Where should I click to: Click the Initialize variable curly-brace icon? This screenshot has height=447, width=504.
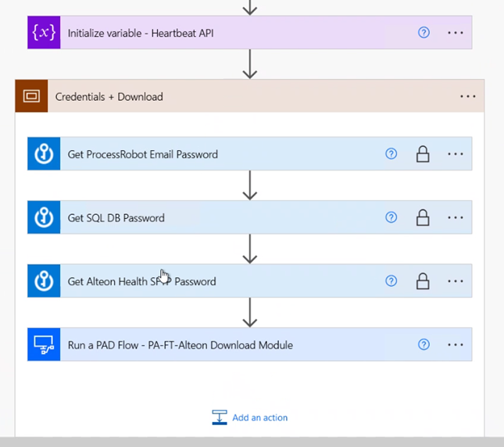tap(44, 33)
